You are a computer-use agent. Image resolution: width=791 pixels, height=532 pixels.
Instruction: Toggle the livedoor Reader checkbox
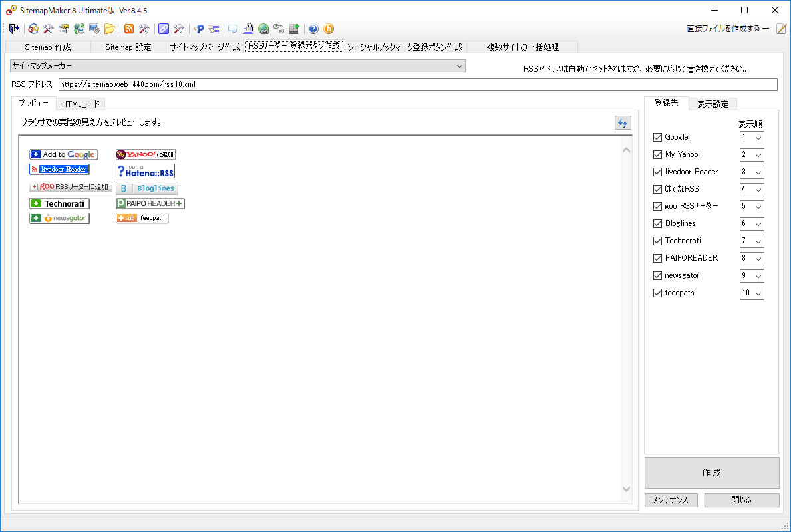coord(657,172)
